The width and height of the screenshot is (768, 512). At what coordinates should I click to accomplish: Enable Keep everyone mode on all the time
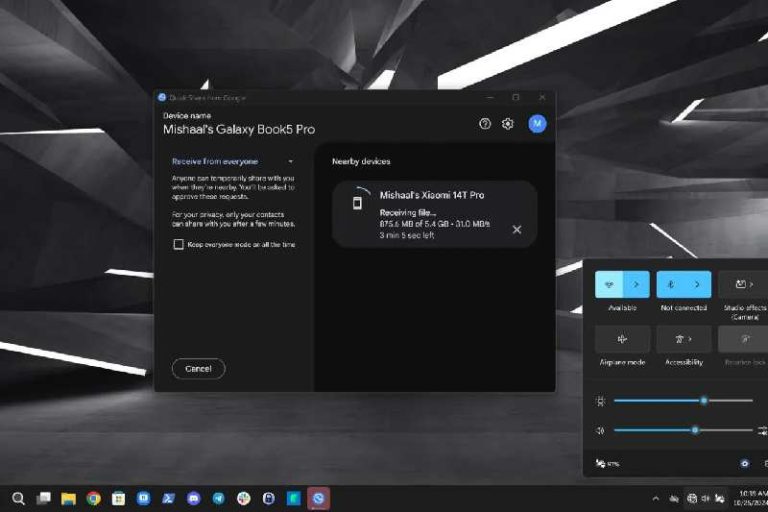pyautogui.click(x=178, y=244)
